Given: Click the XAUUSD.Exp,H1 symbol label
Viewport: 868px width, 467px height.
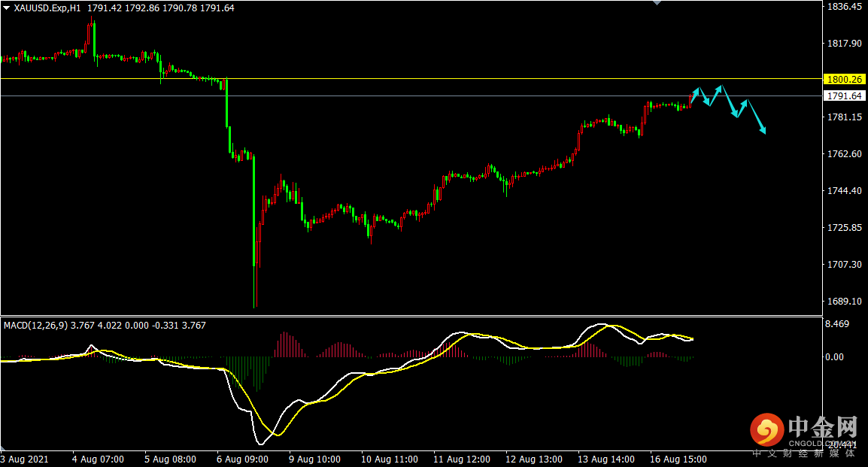Looking at the screenshot, I should pos(47,8).
